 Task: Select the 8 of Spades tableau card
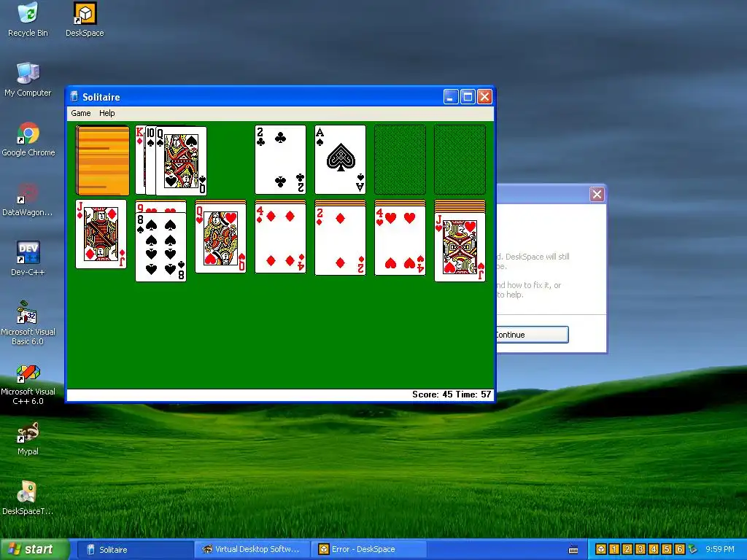pos(161,247)
